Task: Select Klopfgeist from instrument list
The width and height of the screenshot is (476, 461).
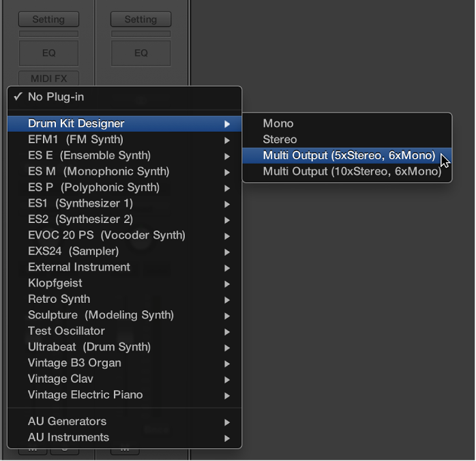Action: (125, 283)
